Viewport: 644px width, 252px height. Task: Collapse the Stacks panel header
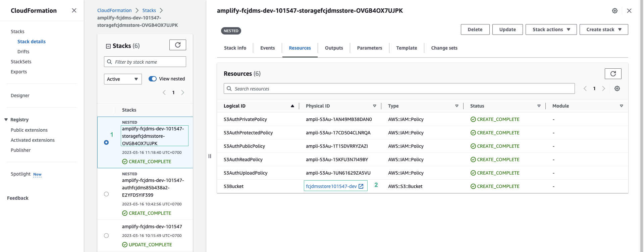point(108,46)
